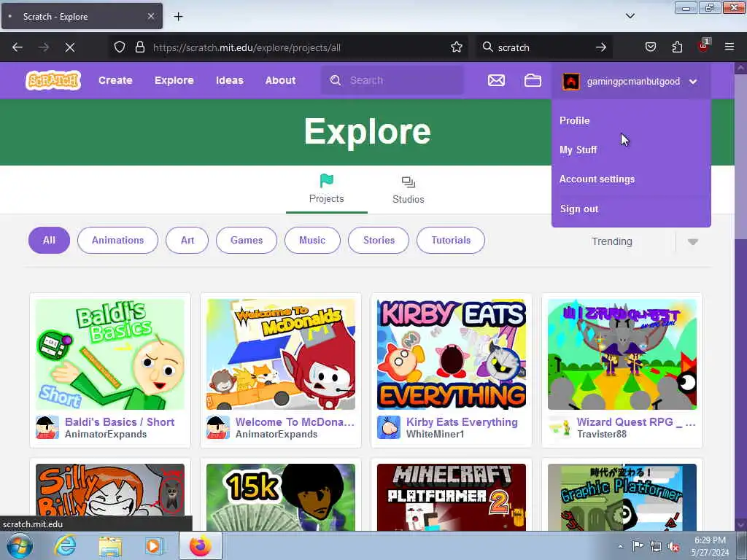The image size is (747, 560).
Task: Go back with the browser back arrow
Action: click(18, 47)
